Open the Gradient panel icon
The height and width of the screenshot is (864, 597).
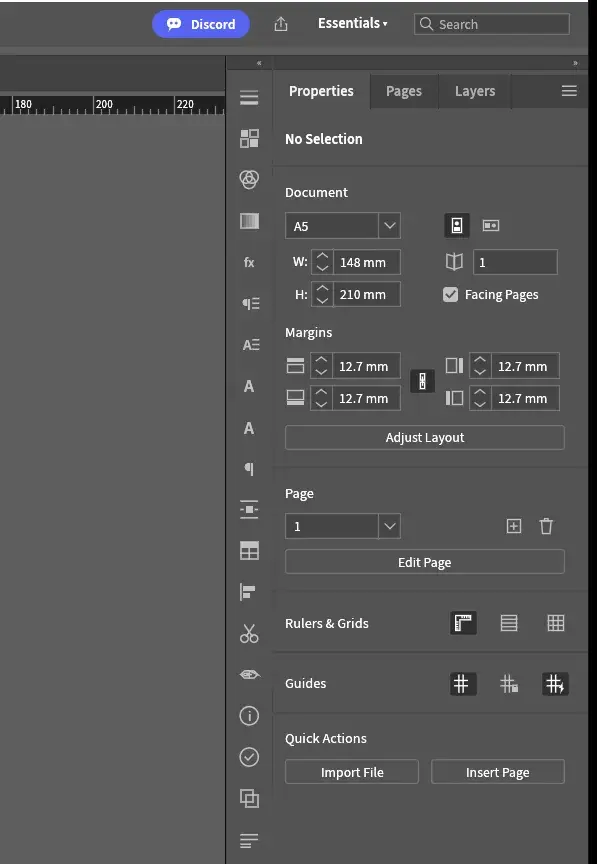point(249,221)
